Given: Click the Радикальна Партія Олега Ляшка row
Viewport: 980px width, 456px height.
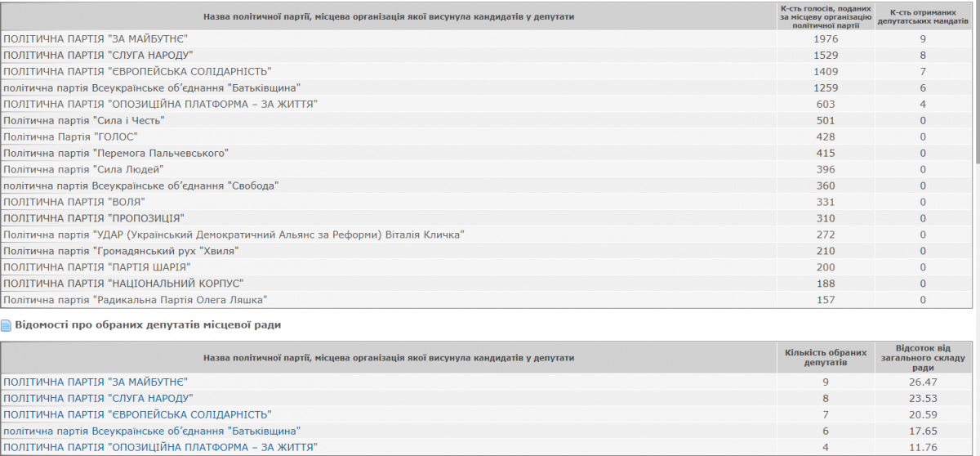Looking at the screenshot, I should coord(486,300).
